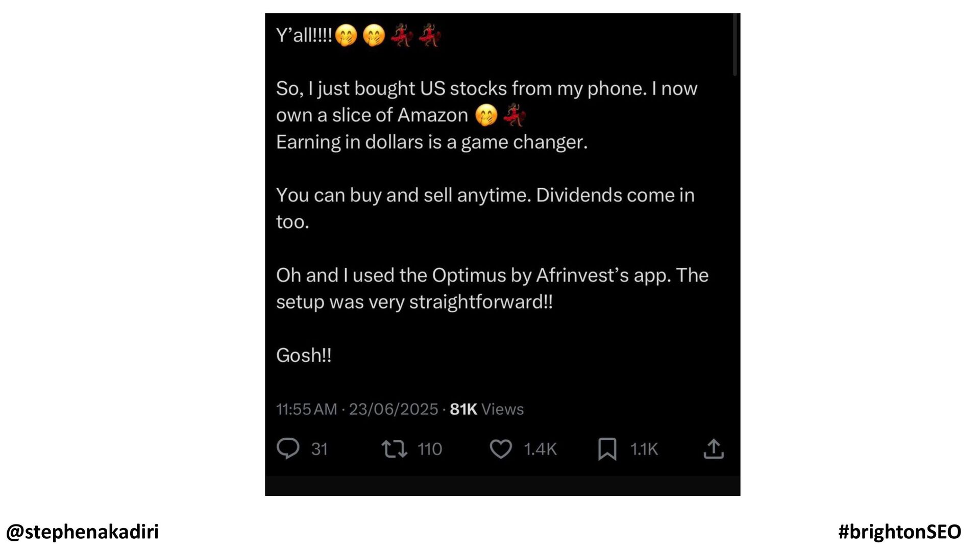
Task: Click the 110 reposts count
Action: [430, 449]
